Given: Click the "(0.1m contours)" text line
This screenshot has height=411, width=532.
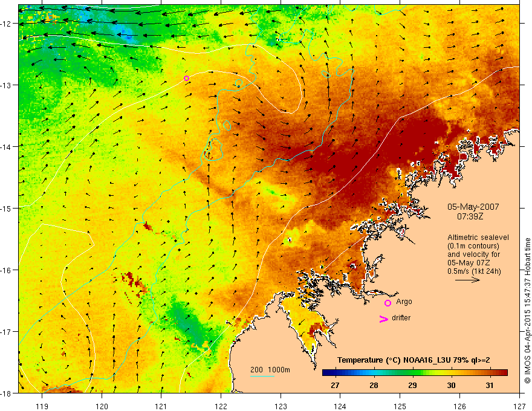Looking at the screenshot, I should [473, 246].
